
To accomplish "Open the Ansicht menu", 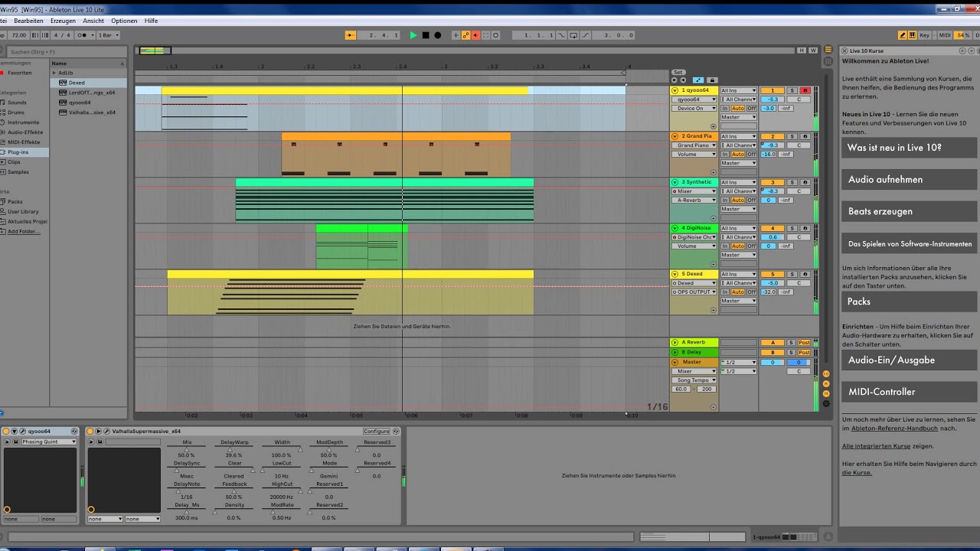I will (93, 21).
